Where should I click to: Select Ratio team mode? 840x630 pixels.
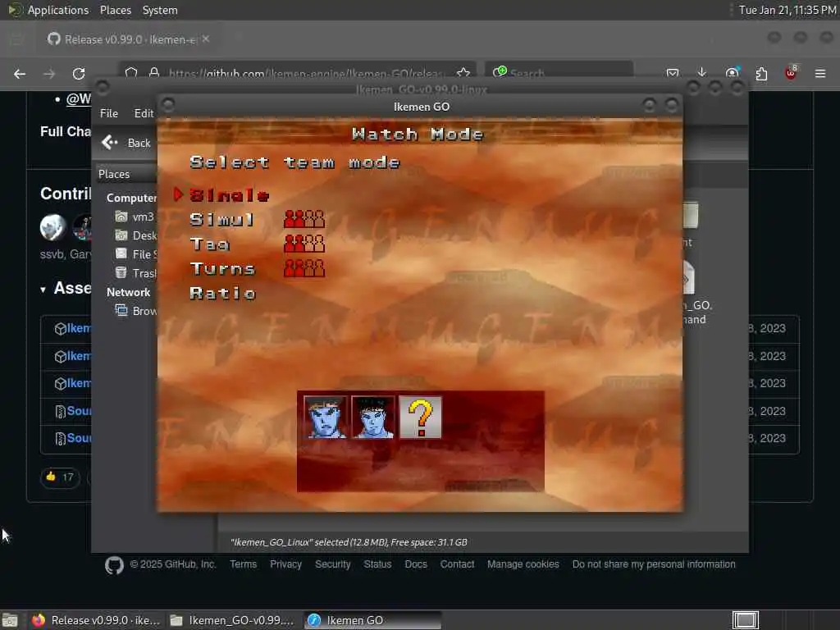pos(222,293)
